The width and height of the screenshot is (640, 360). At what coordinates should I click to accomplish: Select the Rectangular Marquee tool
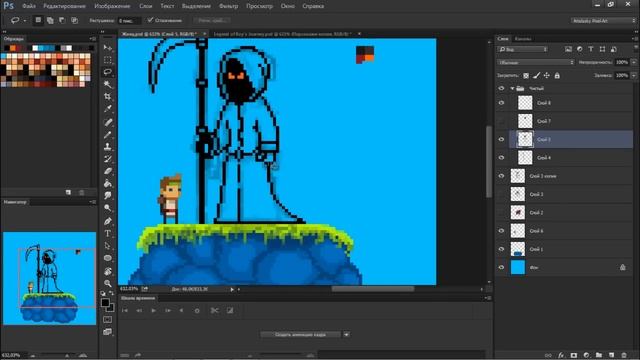pos(107,60)
